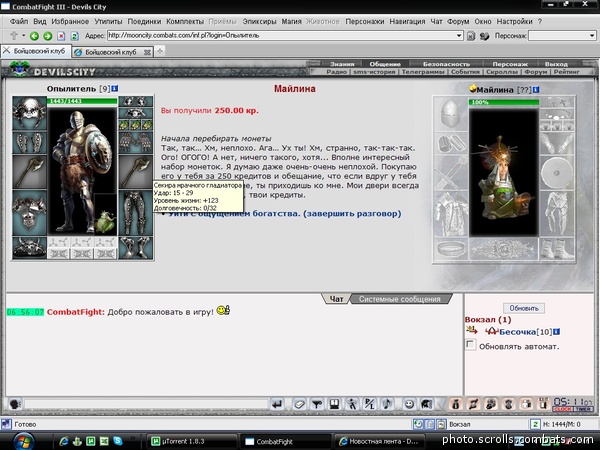Open info icon next to Майлина
This screenshot has width=600, height=450.
tap(536, 90)
